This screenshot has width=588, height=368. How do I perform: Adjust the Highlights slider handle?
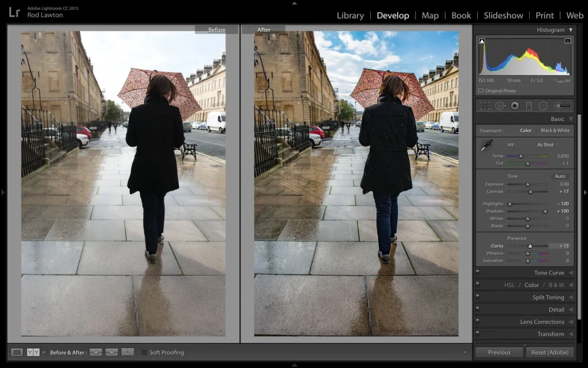click(510, 204)
